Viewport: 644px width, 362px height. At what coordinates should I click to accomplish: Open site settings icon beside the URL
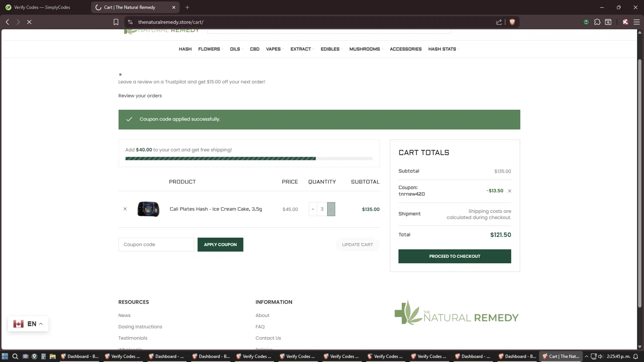[130, 22]
